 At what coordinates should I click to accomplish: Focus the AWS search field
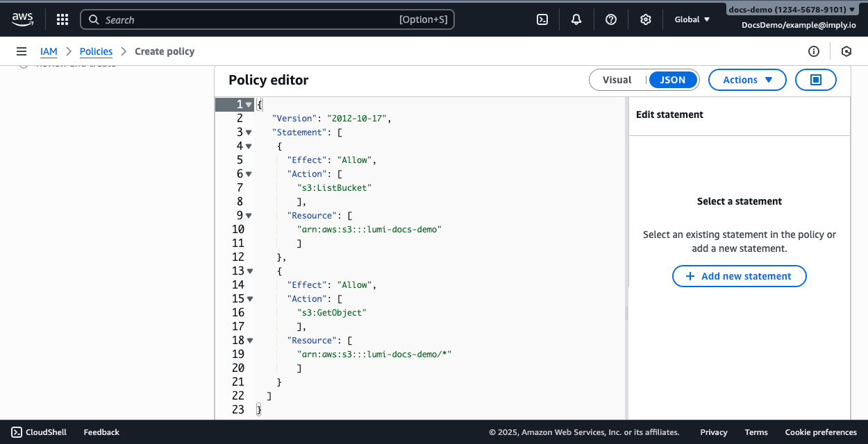click(x=267, y=19)
